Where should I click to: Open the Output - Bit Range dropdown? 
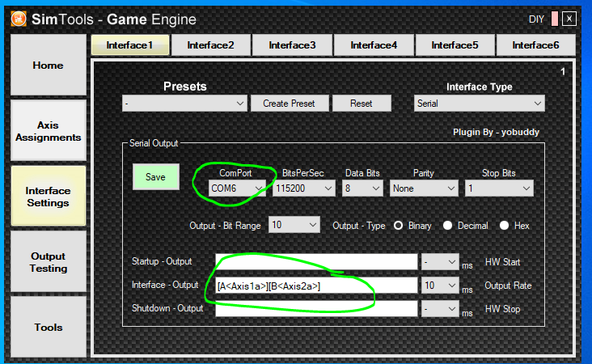click(294, 225)
